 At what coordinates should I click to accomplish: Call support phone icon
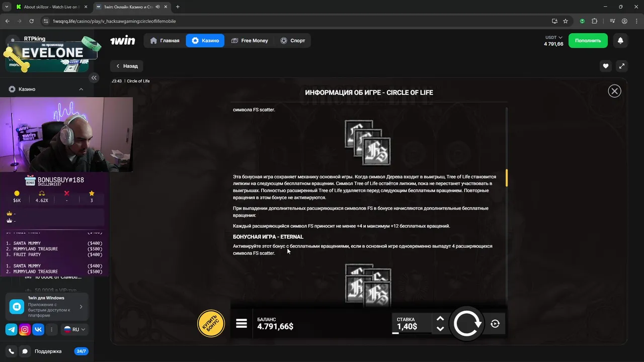point(11,351)
